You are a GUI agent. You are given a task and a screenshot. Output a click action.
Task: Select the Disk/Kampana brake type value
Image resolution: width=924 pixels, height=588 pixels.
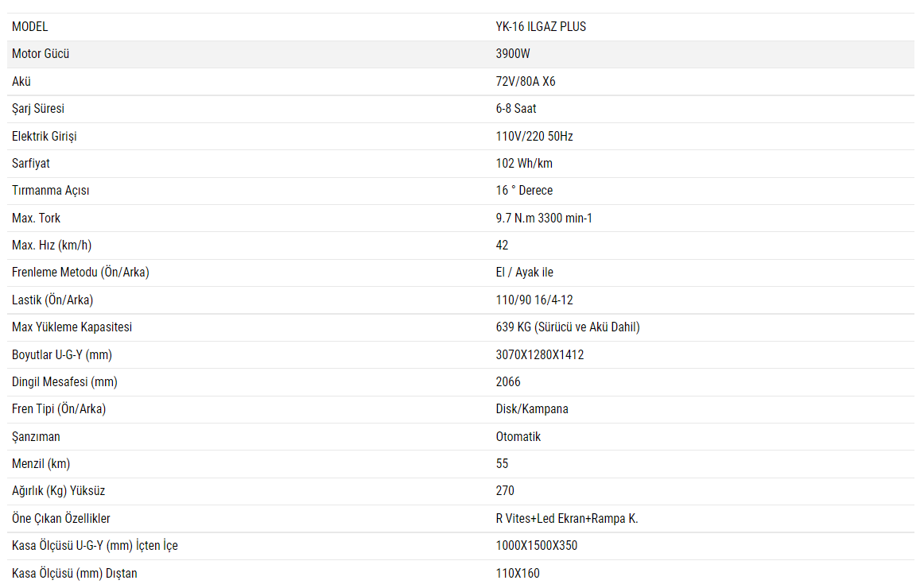532,409
